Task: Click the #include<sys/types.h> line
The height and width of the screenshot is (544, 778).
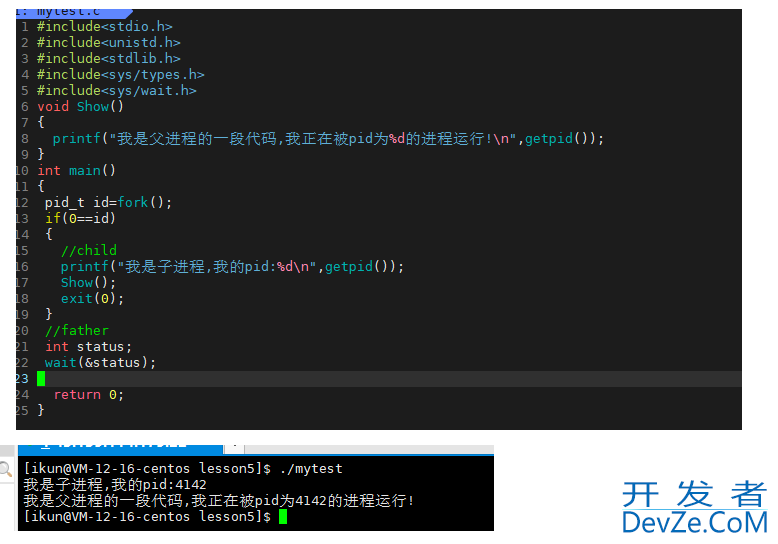Action: [x=121, y=74]
